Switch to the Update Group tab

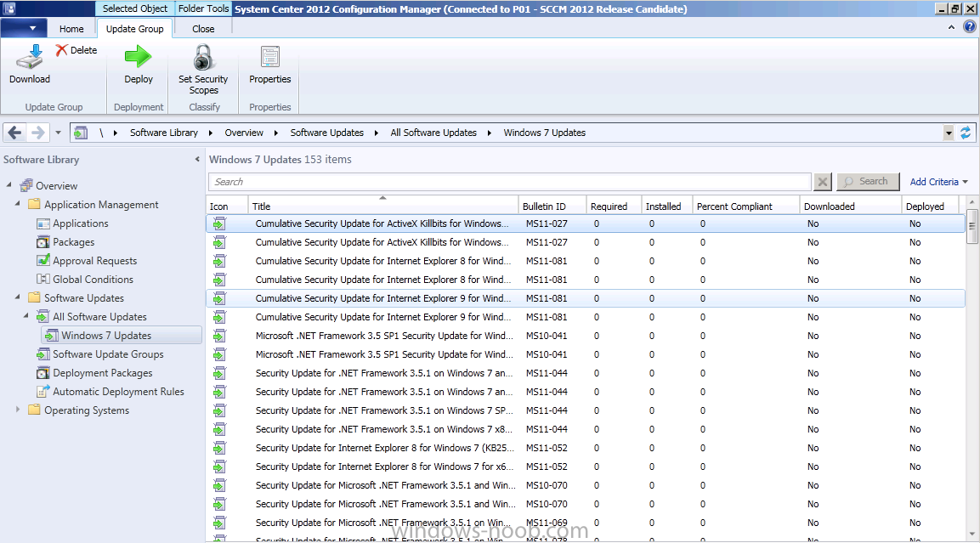134,29
